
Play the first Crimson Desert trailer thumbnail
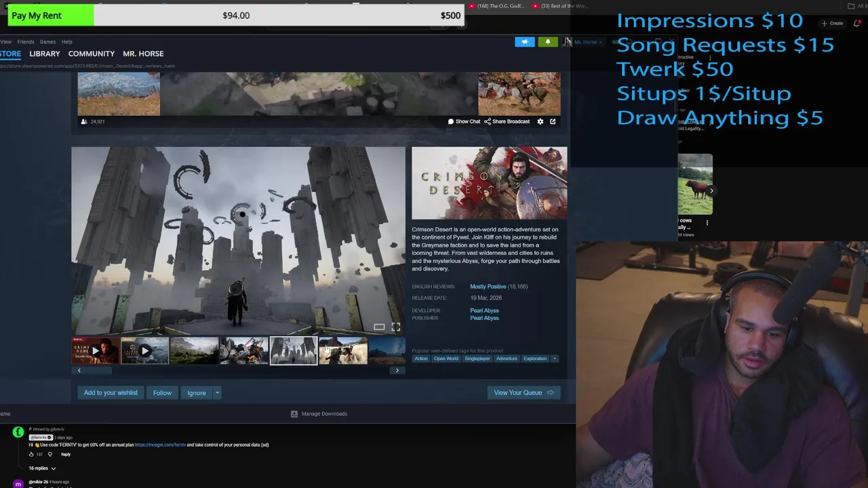(96, 351)
